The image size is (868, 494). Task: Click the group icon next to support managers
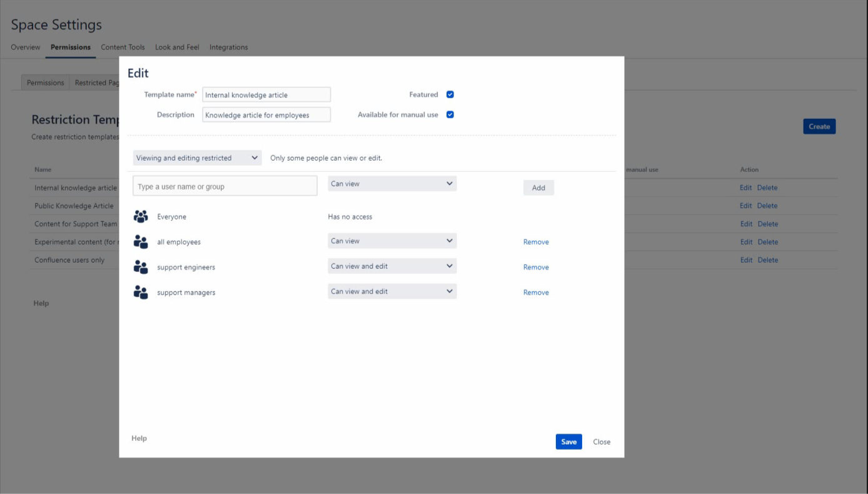click(x=140, y=291)
